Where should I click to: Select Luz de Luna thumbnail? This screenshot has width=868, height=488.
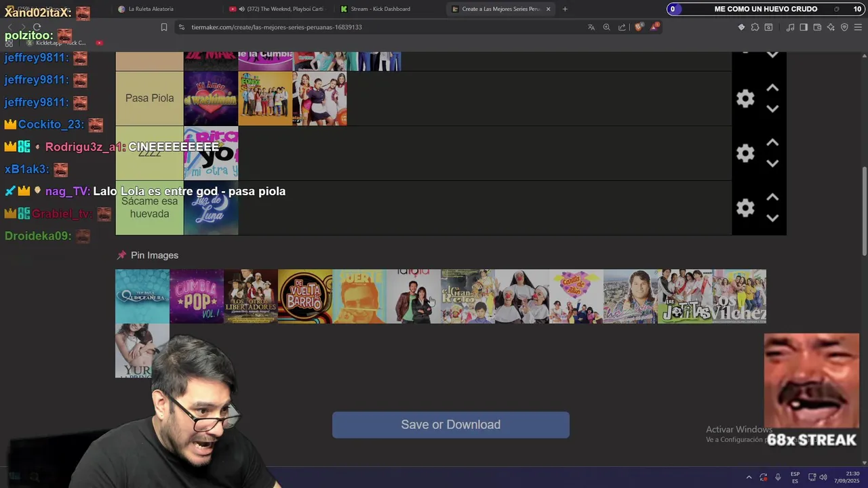211,207
